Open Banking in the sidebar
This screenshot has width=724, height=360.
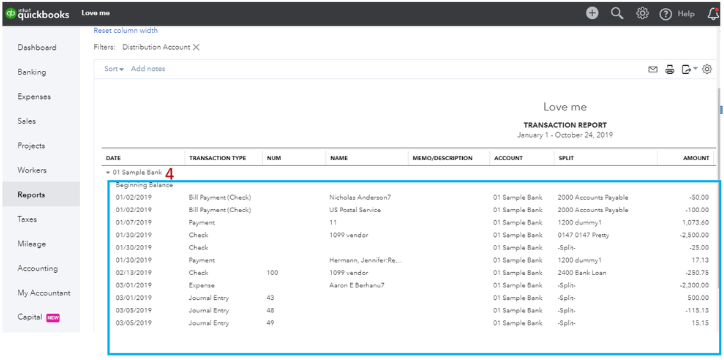(32, 72)
